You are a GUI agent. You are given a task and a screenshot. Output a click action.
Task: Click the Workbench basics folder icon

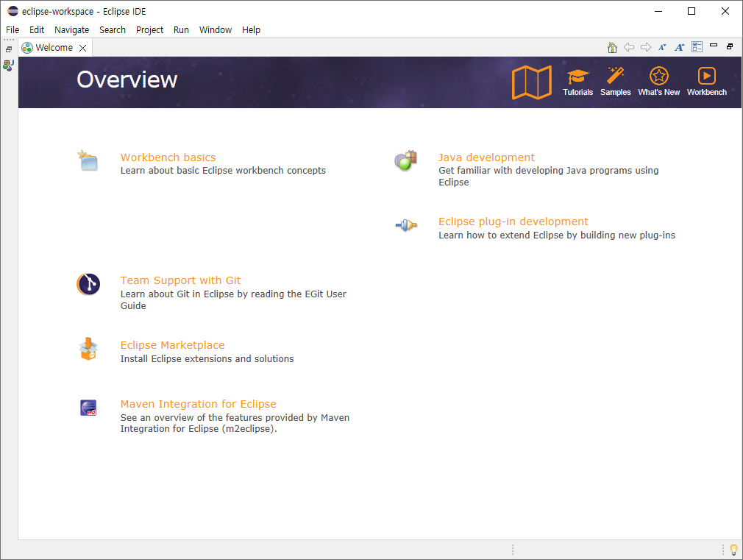pyautogui.click(x=88, y=160)
